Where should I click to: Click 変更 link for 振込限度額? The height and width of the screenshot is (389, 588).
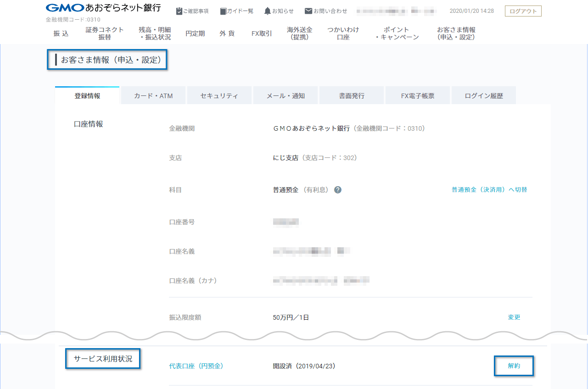[514, 317]
